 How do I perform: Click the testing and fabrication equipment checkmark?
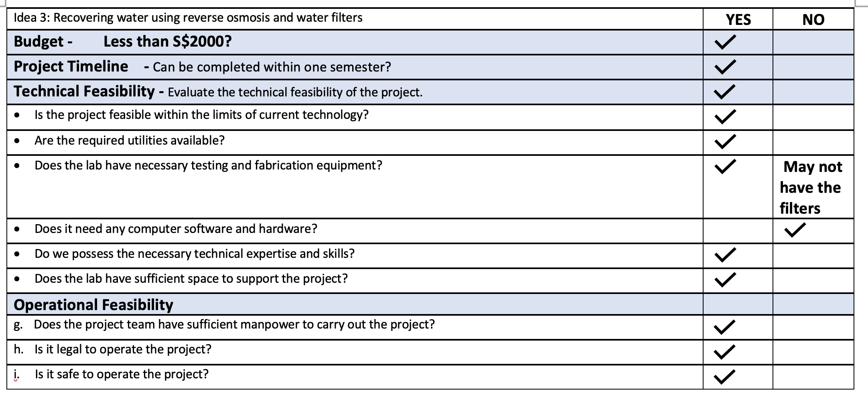[725, 166]
